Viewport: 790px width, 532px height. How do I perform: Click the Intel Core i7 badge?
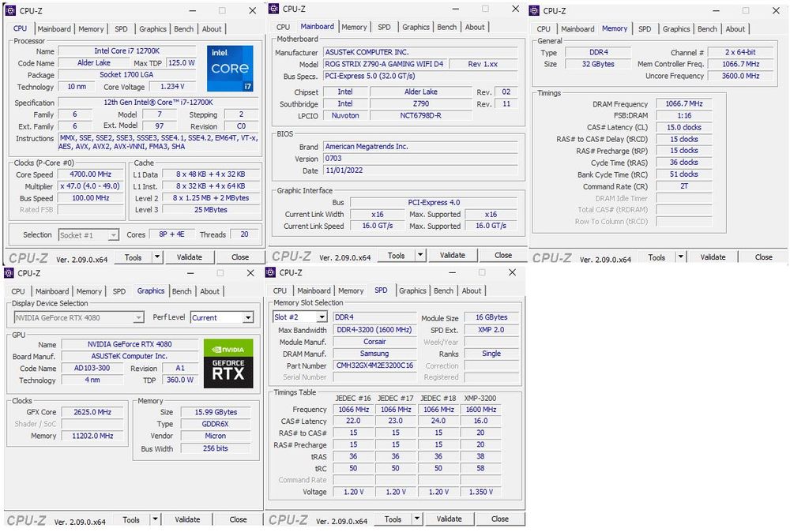point(229,69)
